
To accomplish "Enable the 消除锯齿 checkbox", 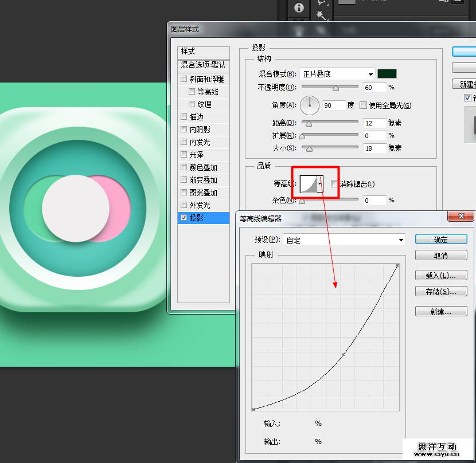I will (334, 184).
